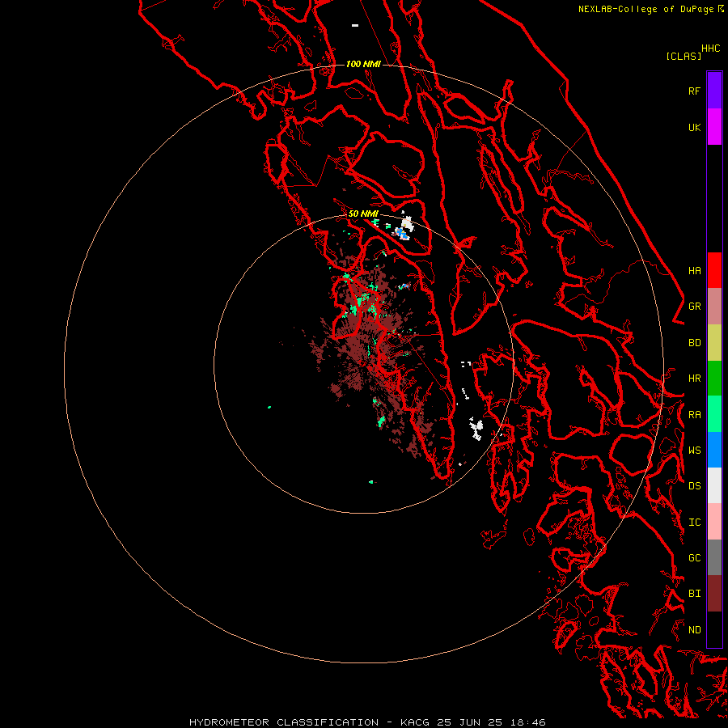
Task: Click the HA red legend swatch
Action: click(714, 270)
